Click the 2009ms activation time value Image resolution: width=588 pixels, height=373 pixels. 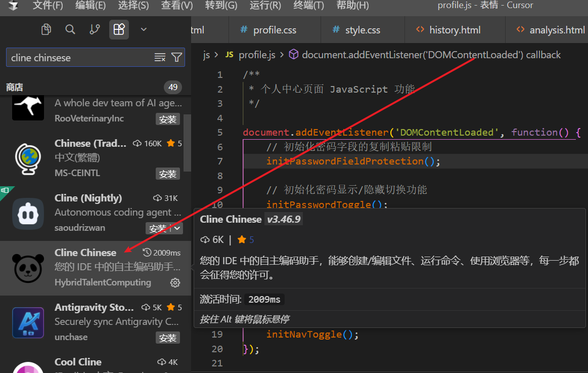click(x=264, y=300)
